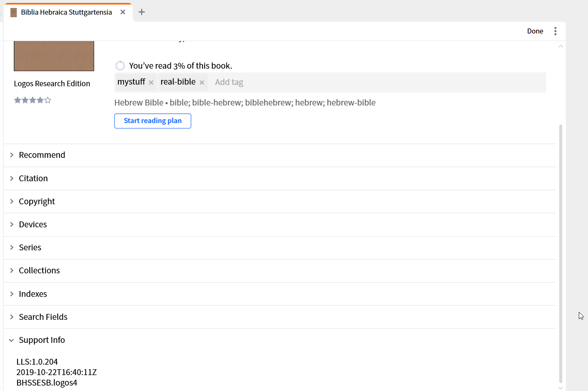
Task: Click the Start reading plan button
Action: pos(153,121)
